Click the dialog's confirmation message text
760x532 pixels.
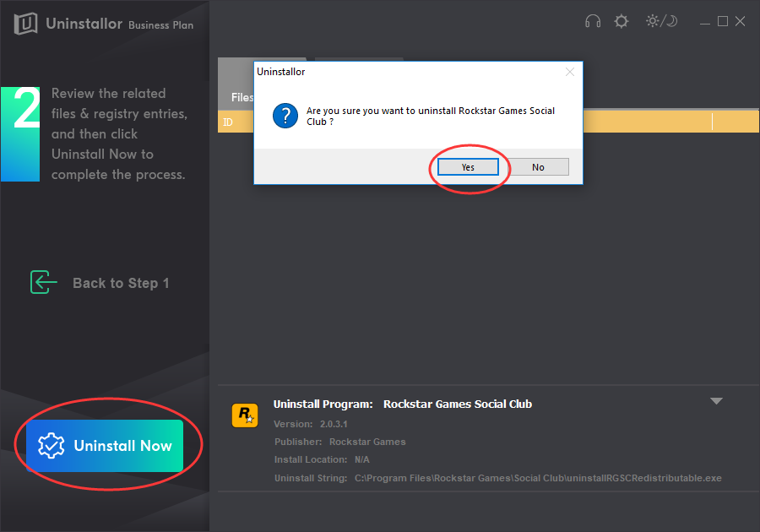[x=431, y=117]
